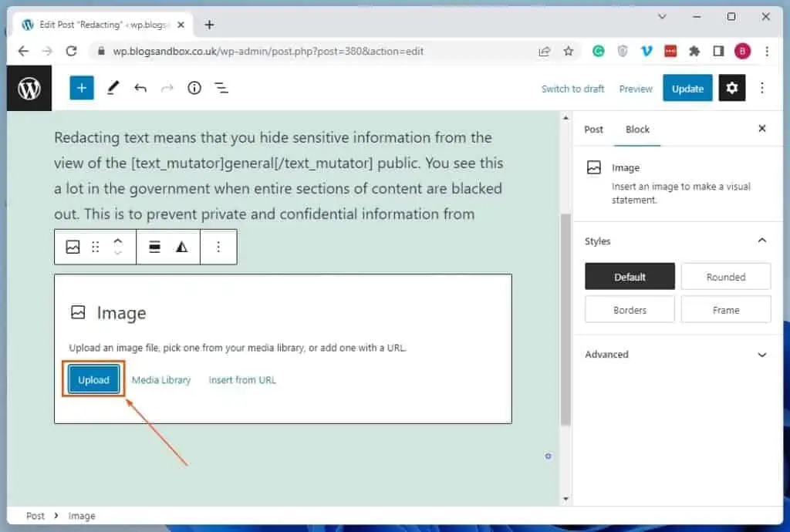
Task: Open editor Settings with the gear icon
Action: coord(731,88)
